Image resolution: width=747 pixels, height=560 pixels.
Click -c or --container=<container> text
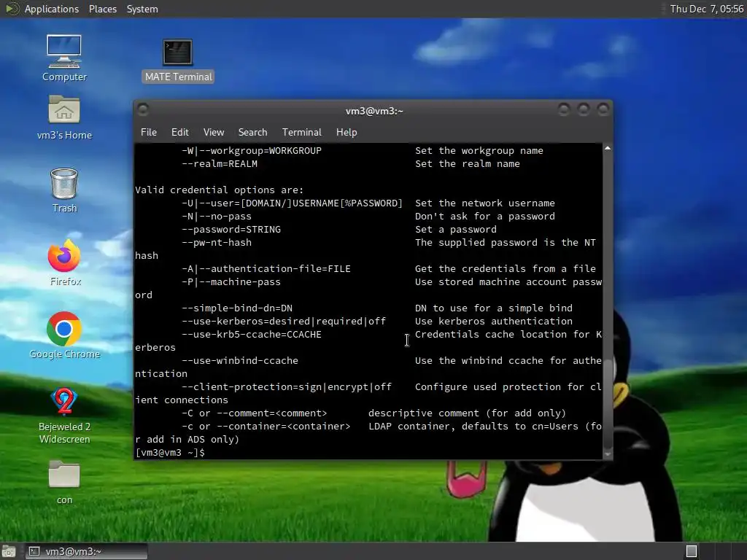point(266,426)
